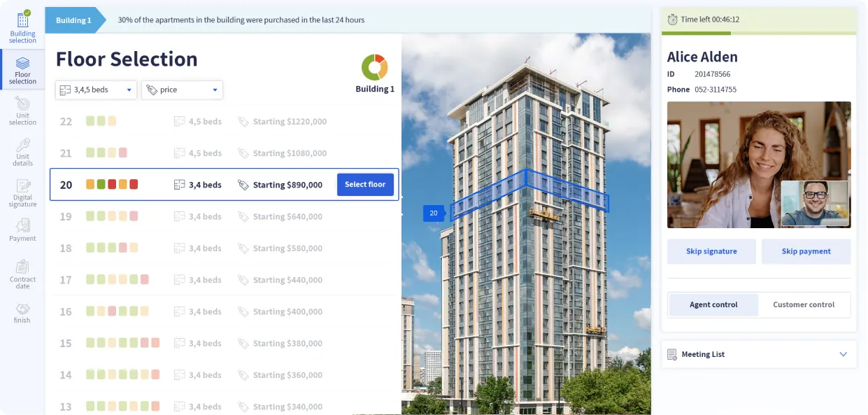Image resolution: width=868 pixels, height=415 pixels.
Task: Click the price tag icon in row 14
Action: pyautogui.click(x=243, y=375)
